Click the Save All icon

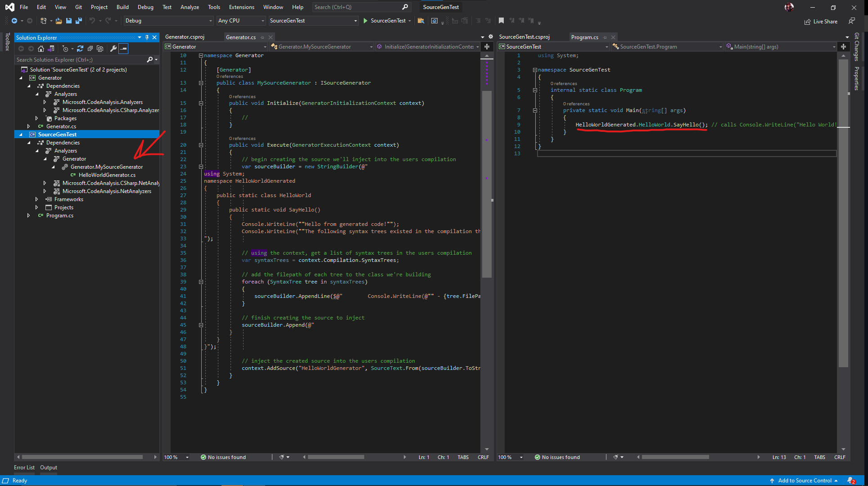(x=79, y=21)
